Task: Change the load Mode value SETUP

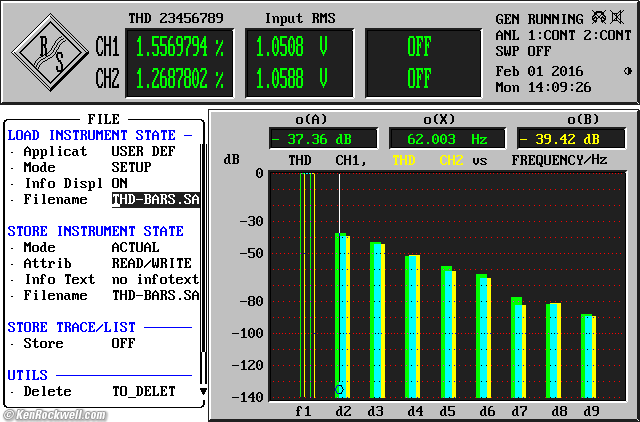Action: 131,167
